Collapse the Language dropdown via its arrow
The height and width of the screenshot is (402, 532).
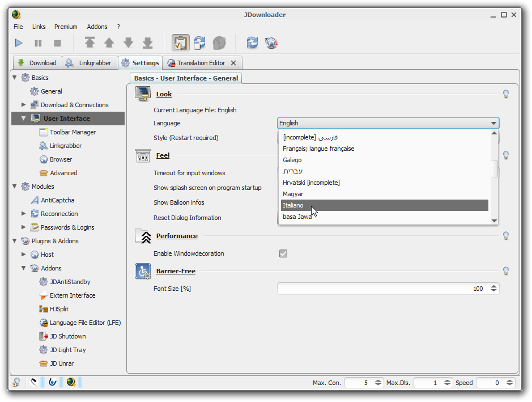point(493,123)
